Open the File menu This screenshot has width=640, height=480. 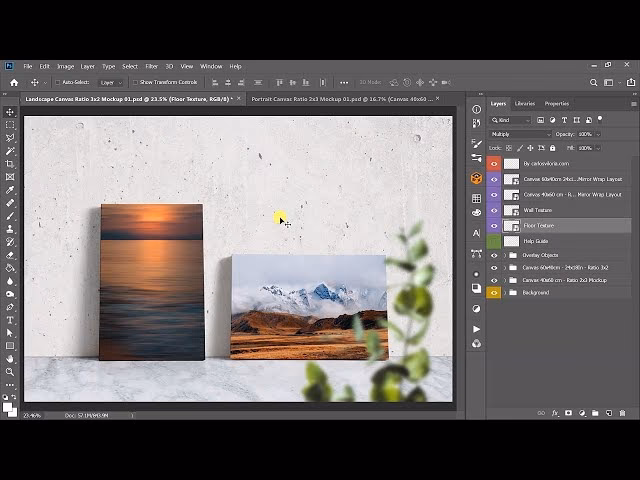[x=28, y=66]
